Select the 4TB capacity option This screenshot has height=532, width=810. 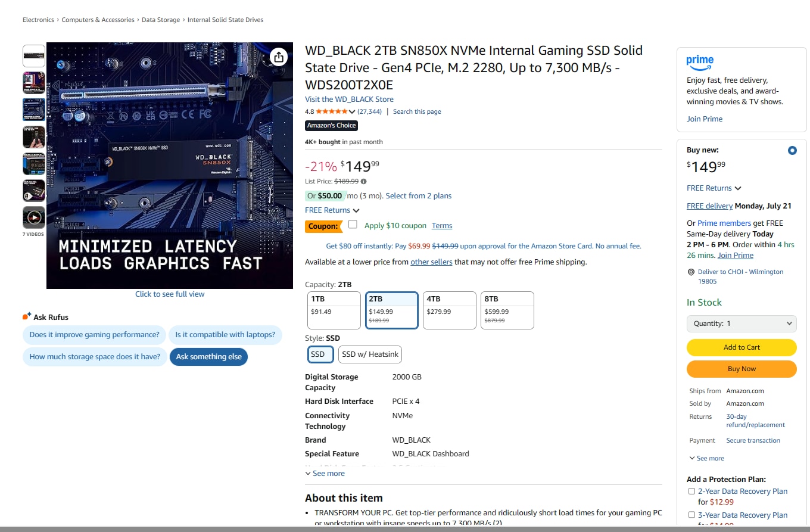450,310
